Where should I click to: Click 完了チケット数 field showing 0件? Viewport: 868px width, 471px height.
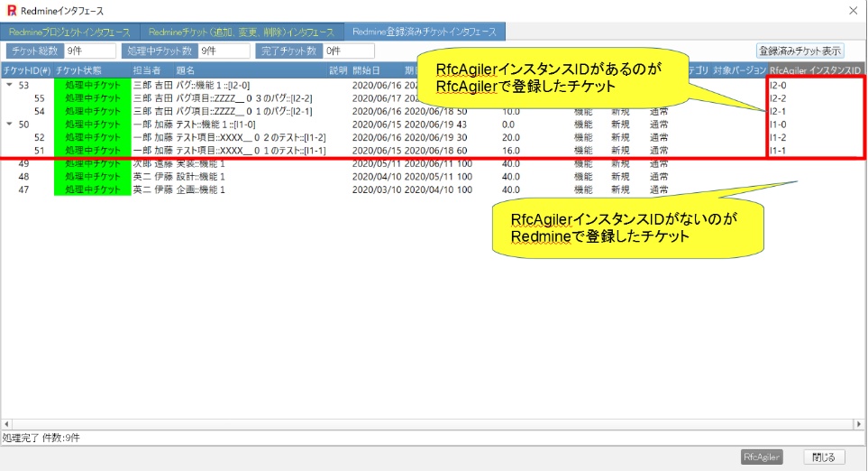(x=348, y=51)
